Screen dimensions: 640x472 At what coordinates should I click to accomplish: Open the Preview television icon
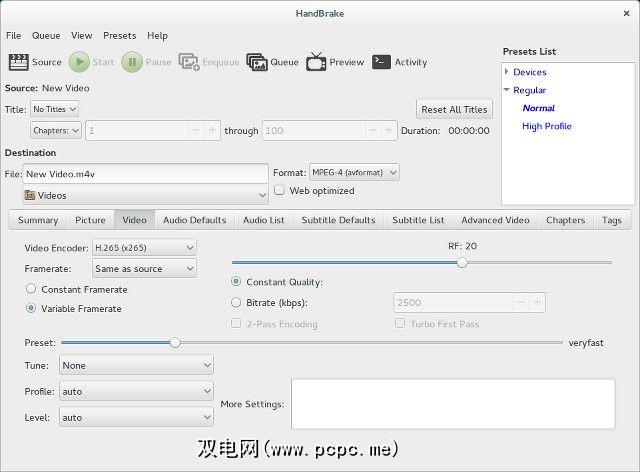[x=316, y=62]
